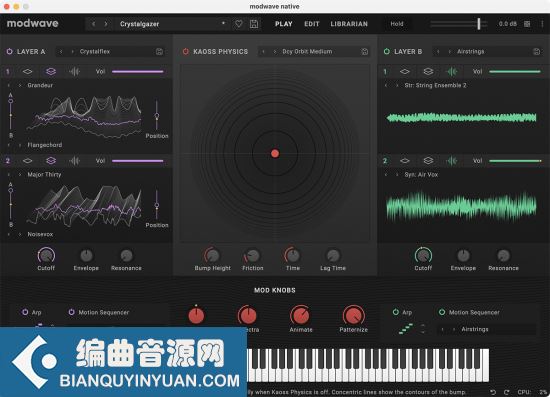Image resolution: width=550 pixels, height=397 pixels.
Task: Click the undo arrow in the status bar
Action: 493,392
